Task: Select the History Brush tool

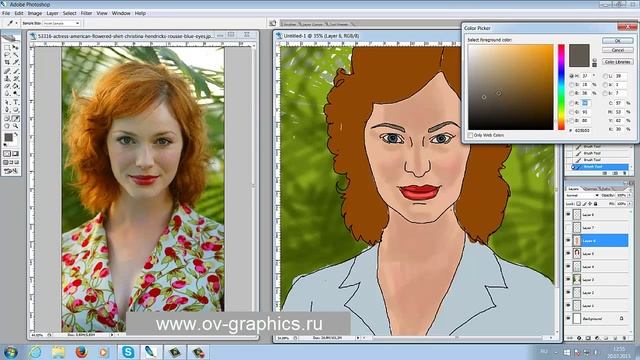Action: tap(16, 78)
